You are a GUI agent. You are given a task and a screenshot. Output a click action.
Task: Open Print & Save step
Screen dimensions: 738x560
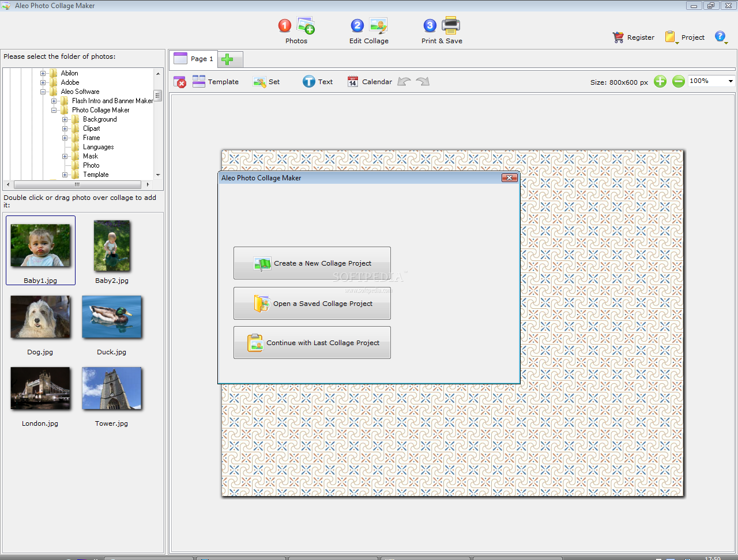[x=442, y=31]
